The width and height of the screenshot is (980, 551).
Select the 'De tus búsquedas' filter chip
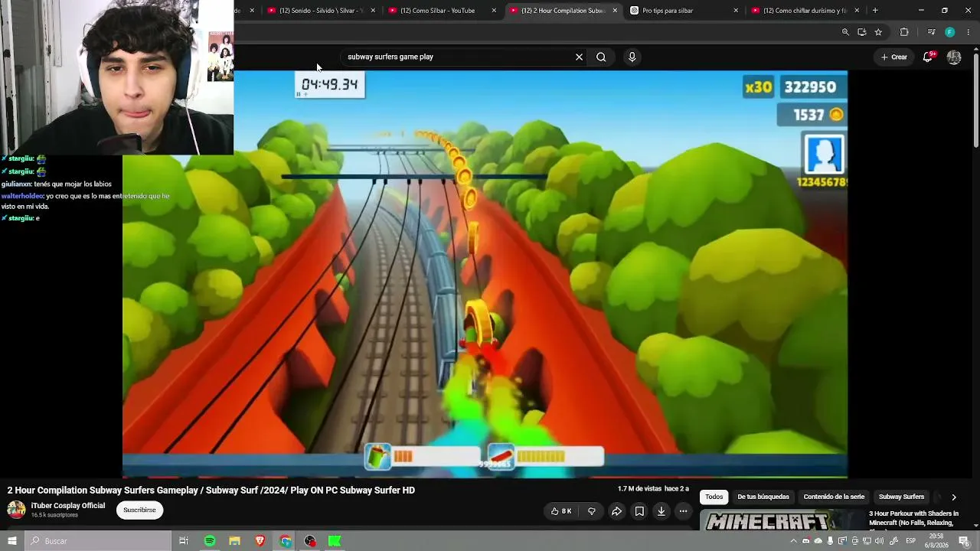tap(763, 497)
